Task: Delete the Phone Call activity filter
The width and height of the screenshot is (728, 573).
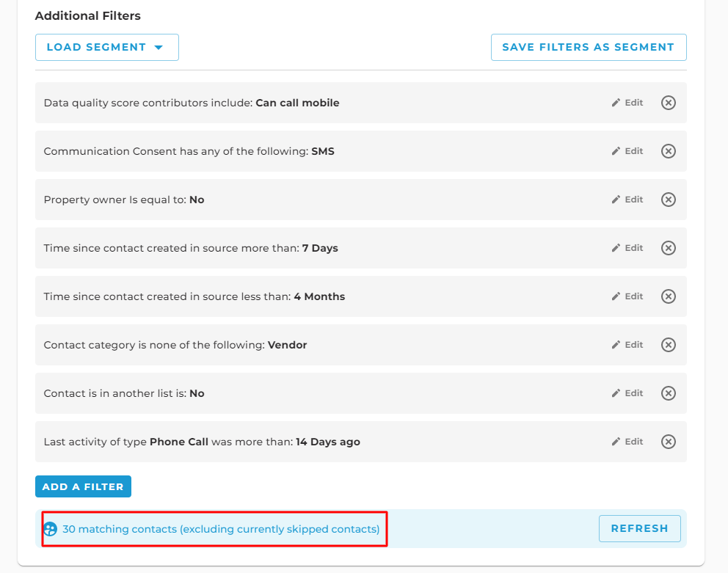Action: point(668,442)
